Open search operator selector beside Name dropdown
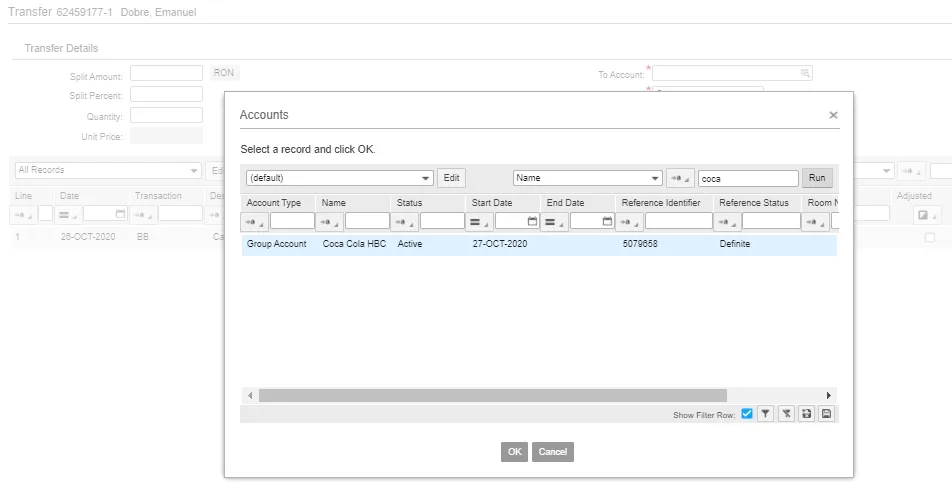The height and width of the screenshot is (492, 952). 680,178
